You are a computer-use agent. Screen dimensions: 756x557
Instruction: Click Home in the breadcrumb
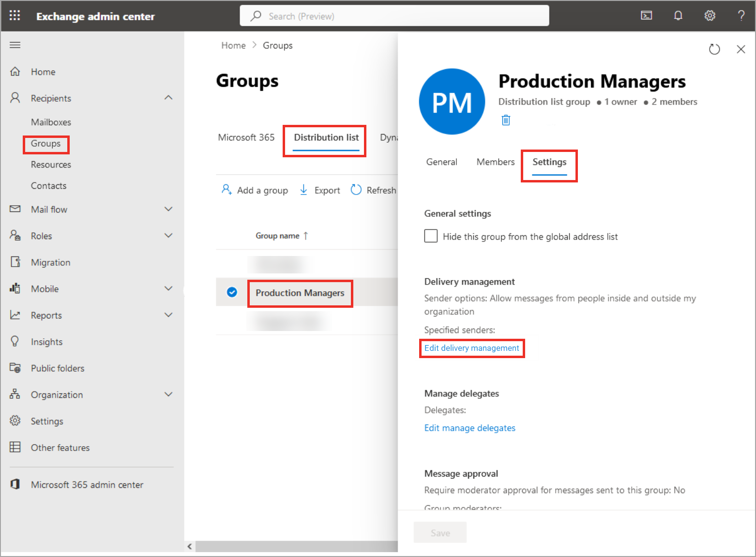point(233,45)
